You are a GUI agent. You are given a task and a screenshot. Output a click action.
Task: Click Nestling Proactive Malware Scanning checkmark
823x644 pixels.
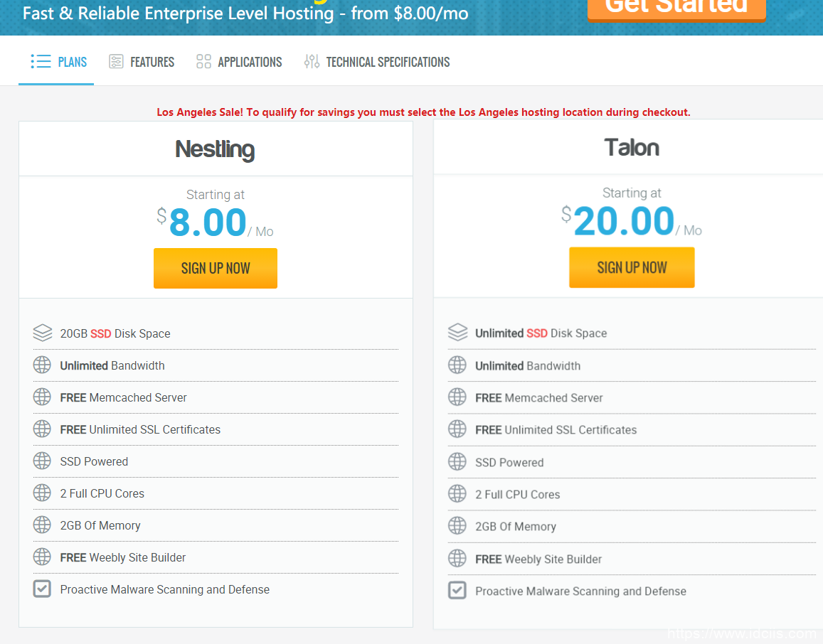coord(42,589)
